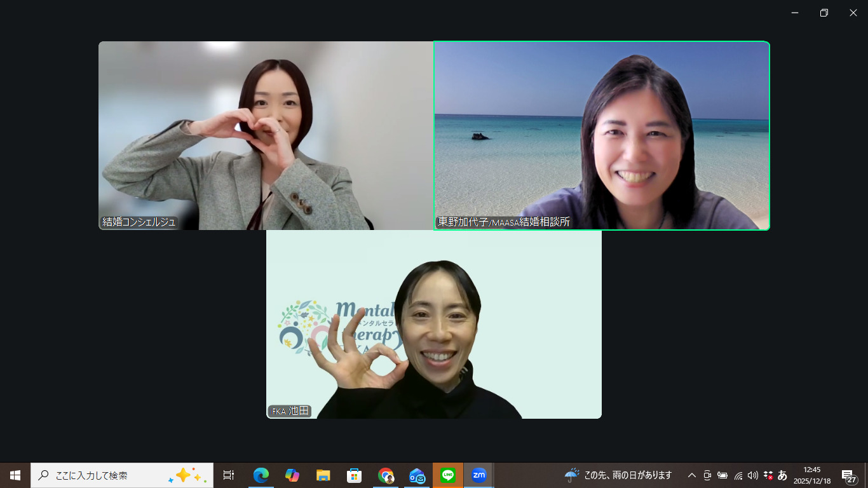
Task: Open Microsoft Store from the taskbar
Action: coord(354,475)
